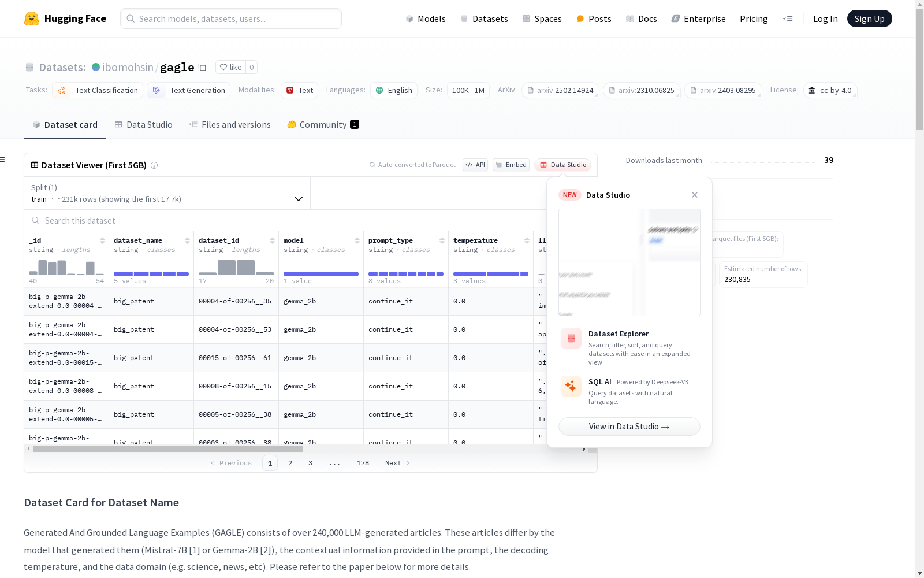The width and height of the screenshot is (924, 578).
Task: Select the Text Generation task tag
Action: coord(189,90)
